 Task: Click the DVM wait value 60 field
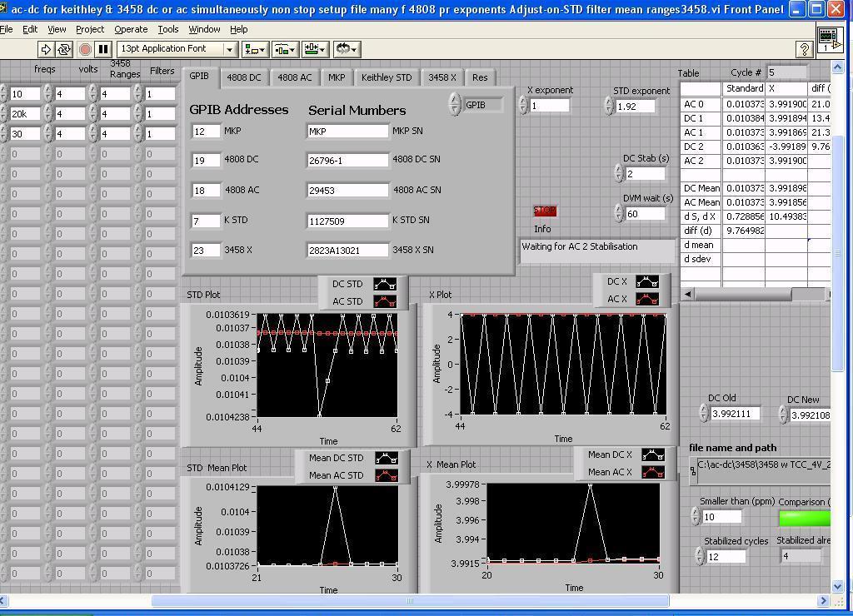tap(646, 214)
